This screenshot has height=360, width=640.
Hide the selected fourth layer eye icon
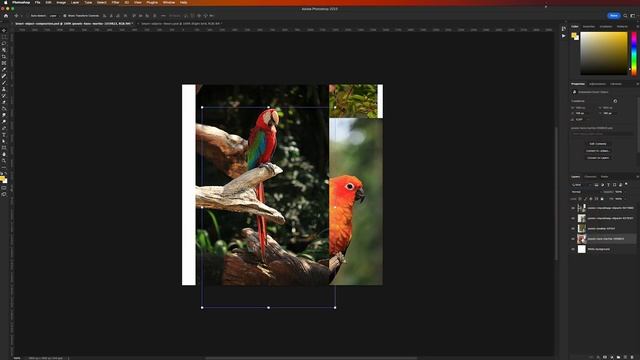(573, 239)
